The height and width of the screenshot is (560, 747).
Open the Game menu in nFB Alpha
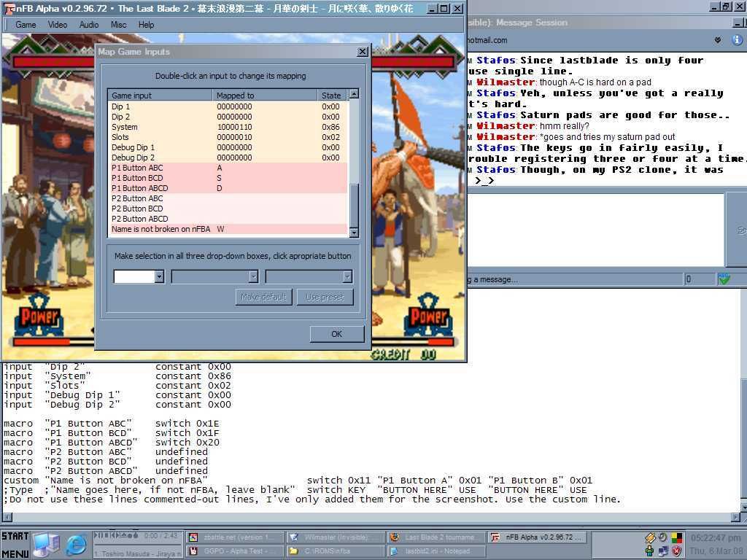(x=26, y=25)
